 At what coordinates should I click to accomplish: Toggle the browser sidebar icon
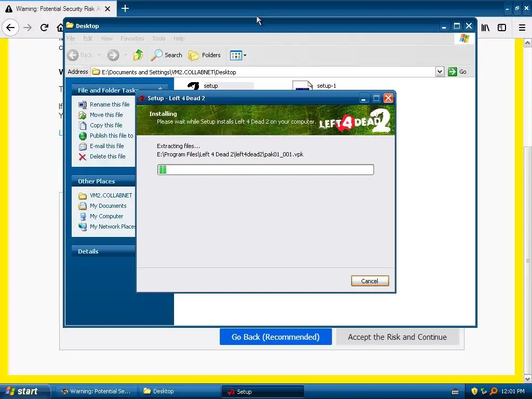(502, 28)
